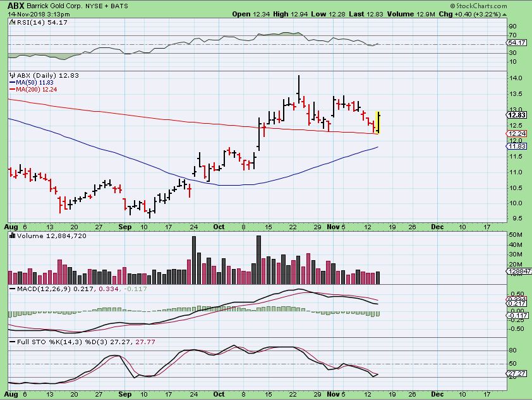The image size is (532, 401).
Task: Click the Chg +0.40 (+3.22%) value
Action: (x=469, y=15)
